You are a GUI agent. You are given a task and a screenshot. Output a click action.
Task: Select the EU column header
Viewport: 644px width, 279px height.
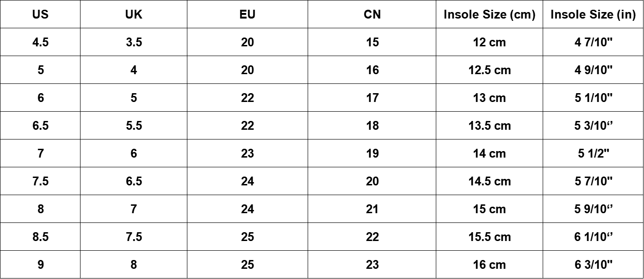tap(248, 14)
